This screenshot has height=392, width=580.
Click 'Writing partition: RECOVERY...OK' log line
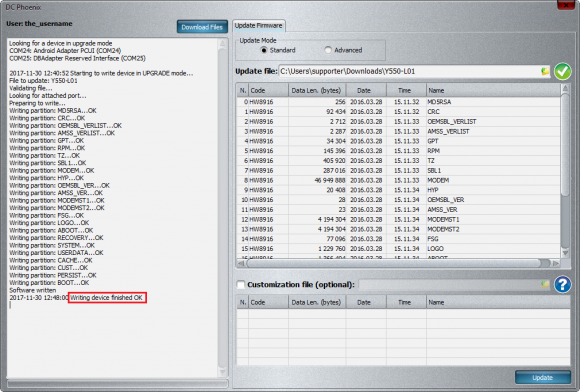point(56,238)
